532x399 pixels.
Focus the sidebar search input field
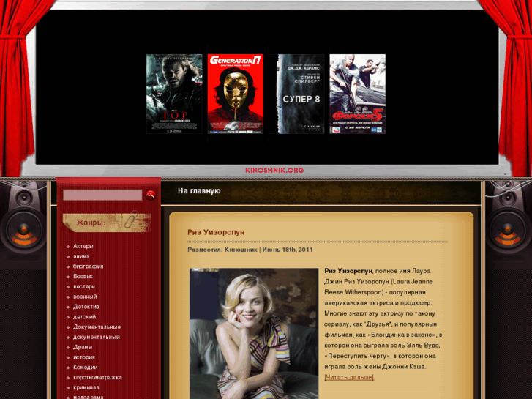click(102, 195)
